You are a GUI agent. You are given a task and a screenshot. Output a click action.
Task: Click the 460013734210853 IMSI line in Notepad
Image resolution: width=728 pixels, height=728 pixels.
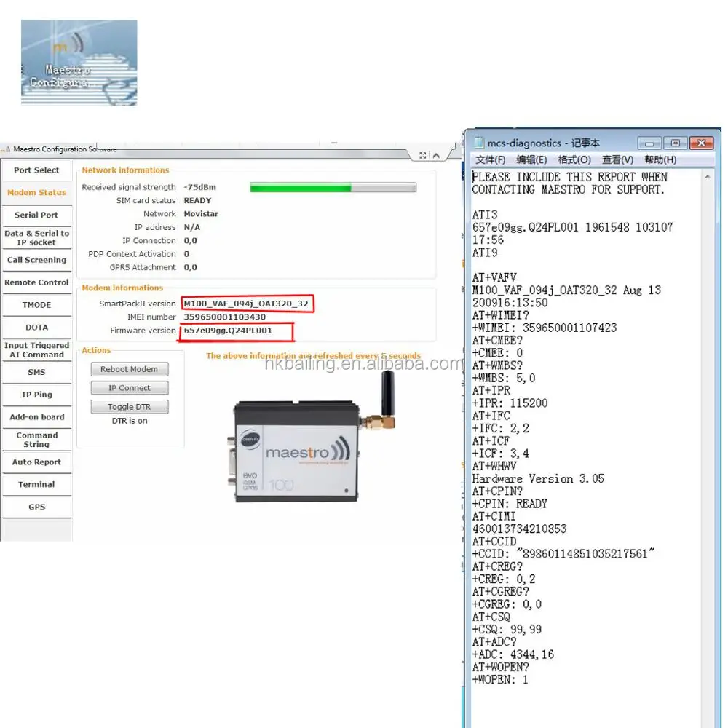click(520, 529)
